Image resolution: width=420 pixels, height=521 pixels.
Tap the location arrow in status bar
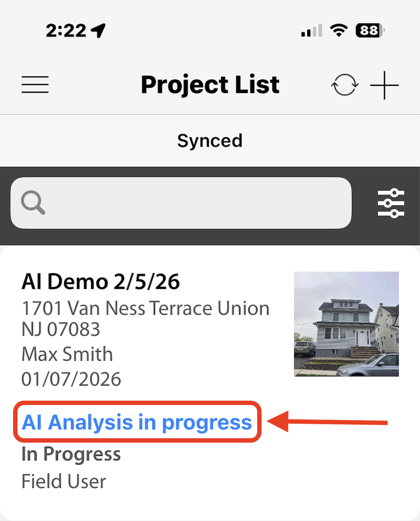[98, 31]
